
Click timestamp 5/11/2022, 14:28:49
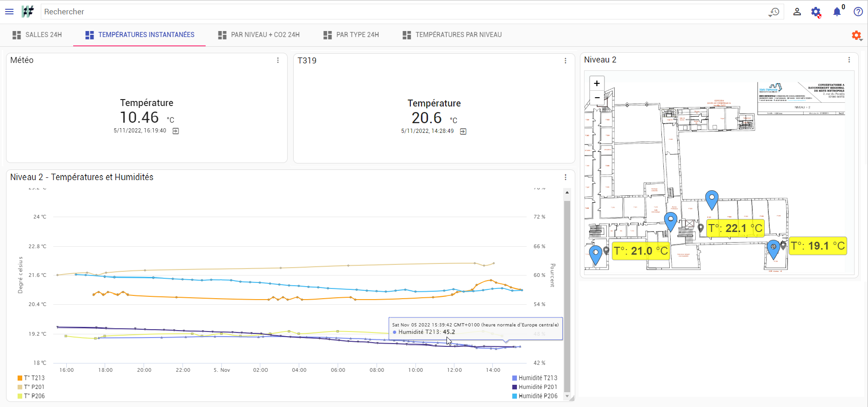click(428, 131)
